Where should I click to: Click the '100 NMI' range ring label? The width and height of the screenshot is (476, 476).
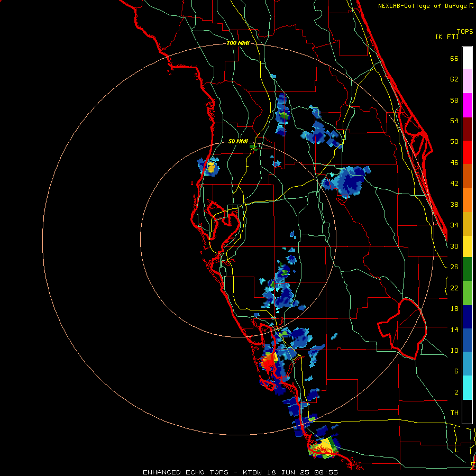point(238,43)
